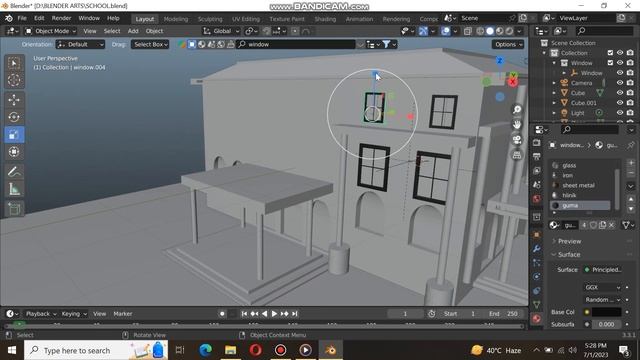The image size is (640, 360).
Task: Collapse the Surface panel
Action: (x=569, y=255)
